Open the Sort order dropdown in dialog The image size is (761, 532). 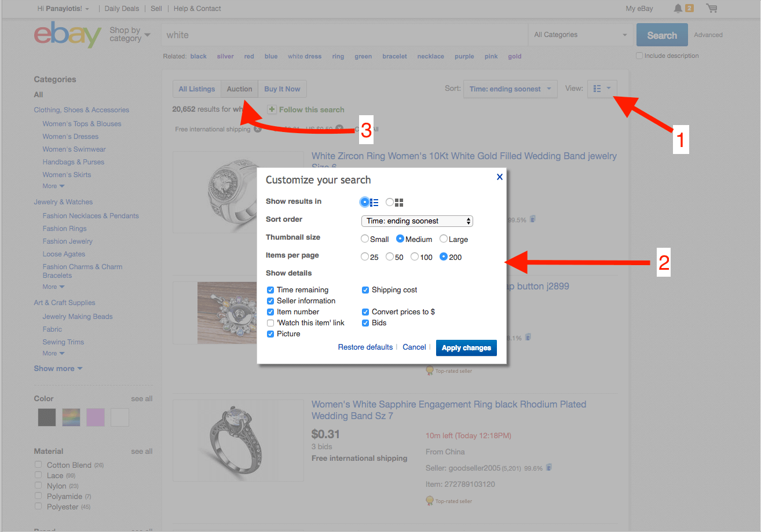[x=417, y=221]
